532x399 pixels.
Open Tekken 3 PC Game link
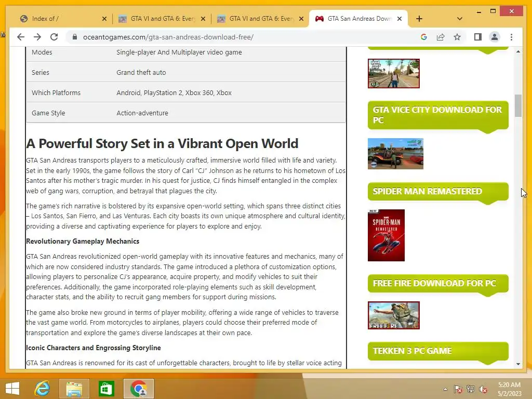click(x=437, y=351)
